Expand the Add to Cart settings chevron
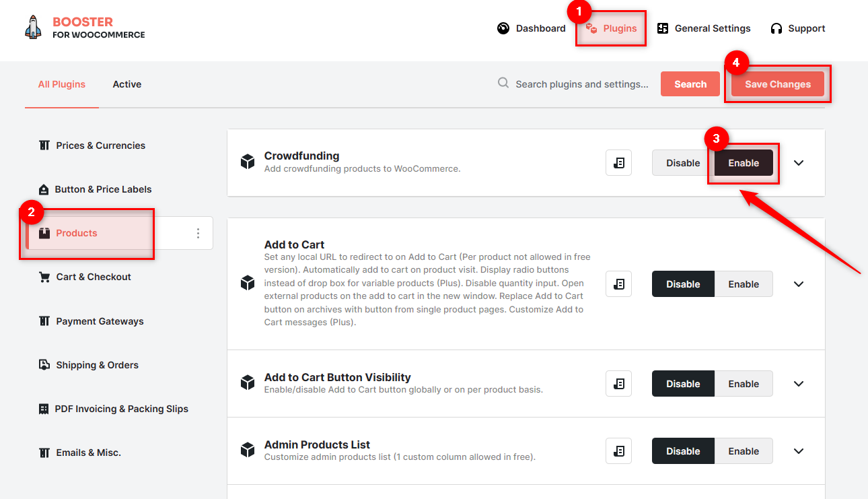868x499 pixels. (799, 284)
